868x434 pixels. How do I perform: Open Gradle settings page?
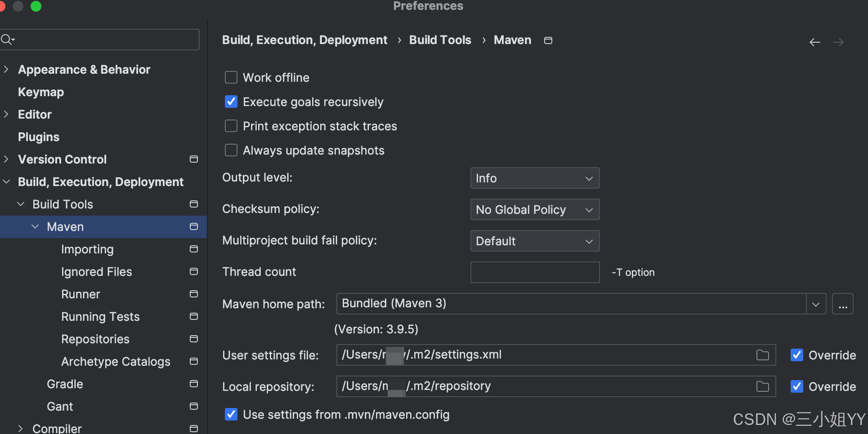pos(65,384)
